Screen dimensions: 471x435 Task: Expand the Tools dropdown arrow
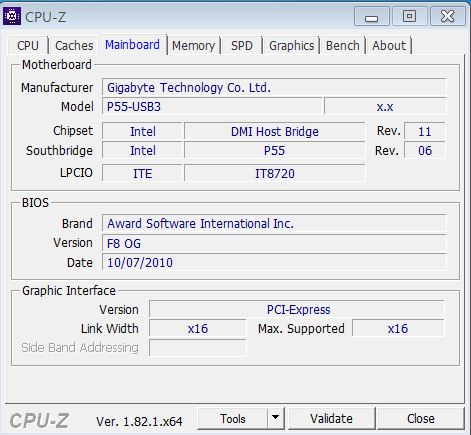pyautogui.click(x=275, y=418)
